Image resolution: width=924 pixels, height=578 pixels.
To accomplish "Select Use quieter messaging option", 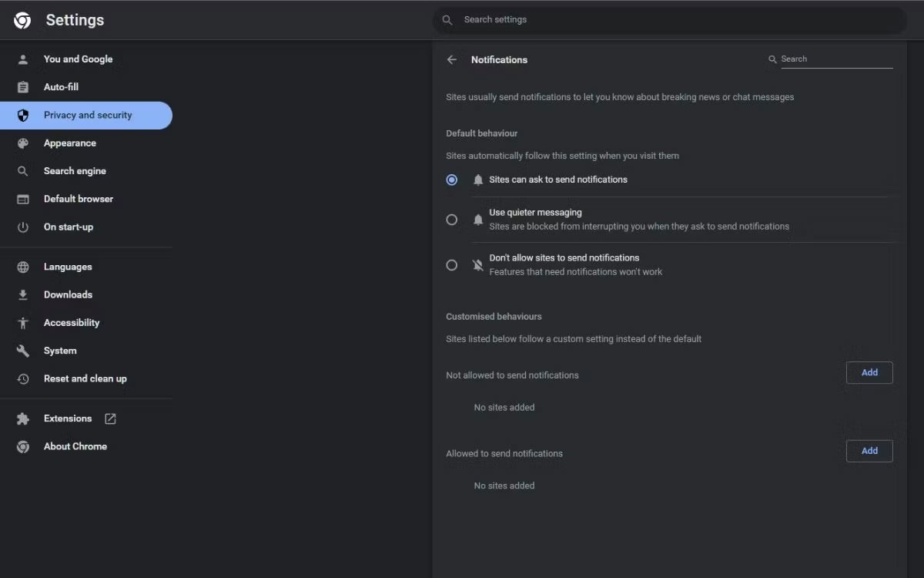I will point(452,220).
